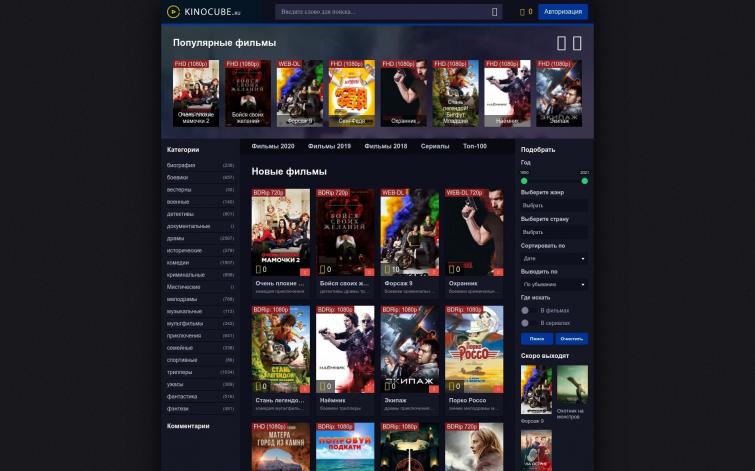Open the 'Выберите жанр' select box
Viewport: 755px width, 471px height.
[x=554, y=206]
